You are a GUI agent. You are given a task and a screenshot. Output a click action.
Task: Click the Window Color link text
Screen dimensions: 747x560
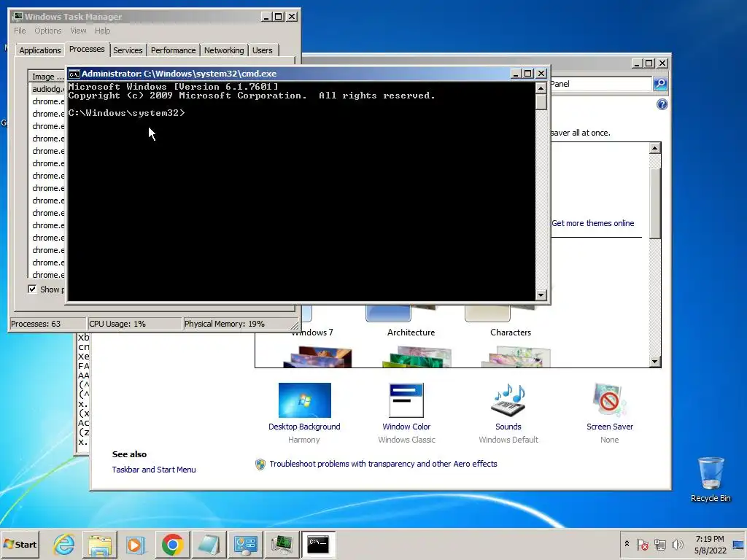pyautogui.click(x=406, y=427)
